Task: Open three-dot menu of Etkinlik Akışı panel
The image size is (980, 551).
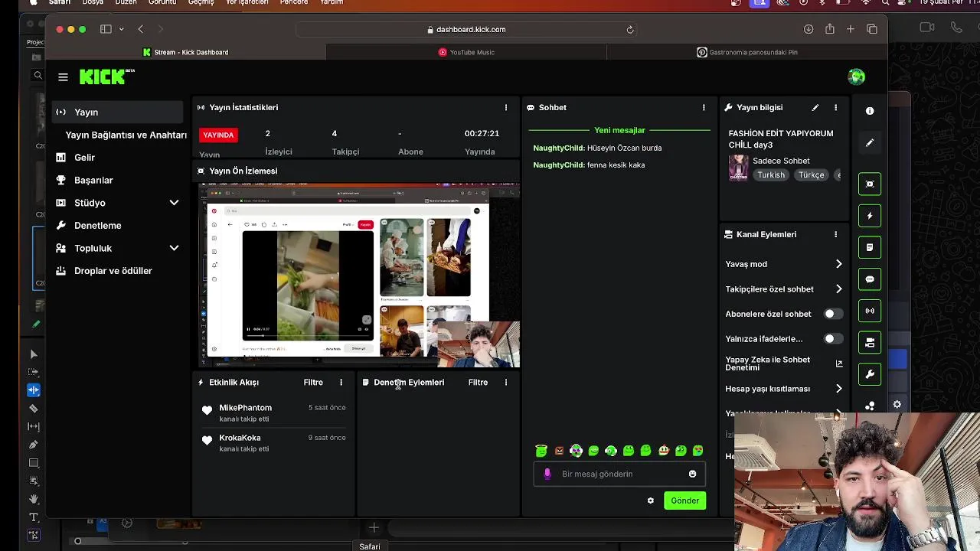Action: click(x=341, y=382)
